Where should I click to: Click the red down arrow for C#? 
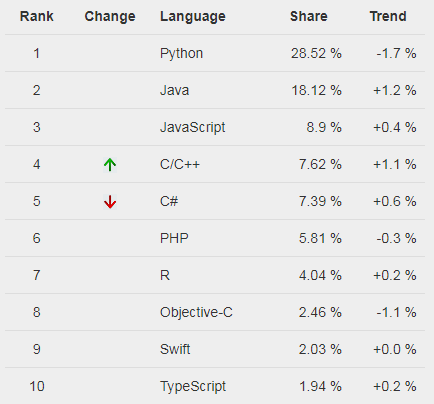(x=110, y=202)
